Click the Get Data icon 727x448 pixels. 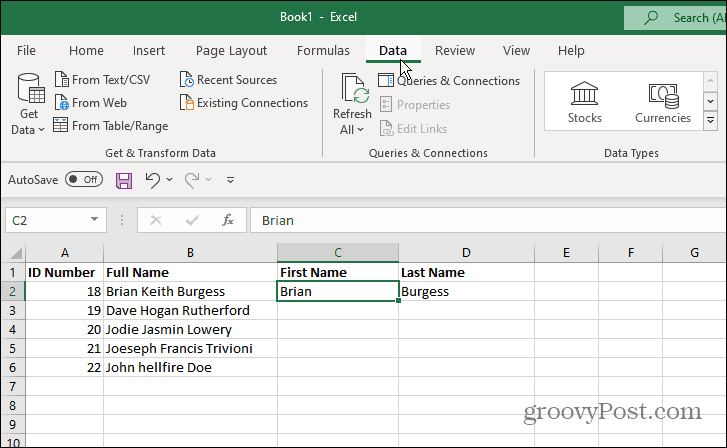tap(29, 95)
